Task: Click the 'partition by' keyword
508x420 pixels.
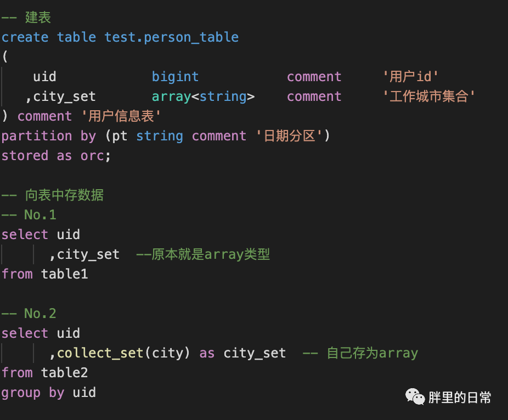Action: 49,136
